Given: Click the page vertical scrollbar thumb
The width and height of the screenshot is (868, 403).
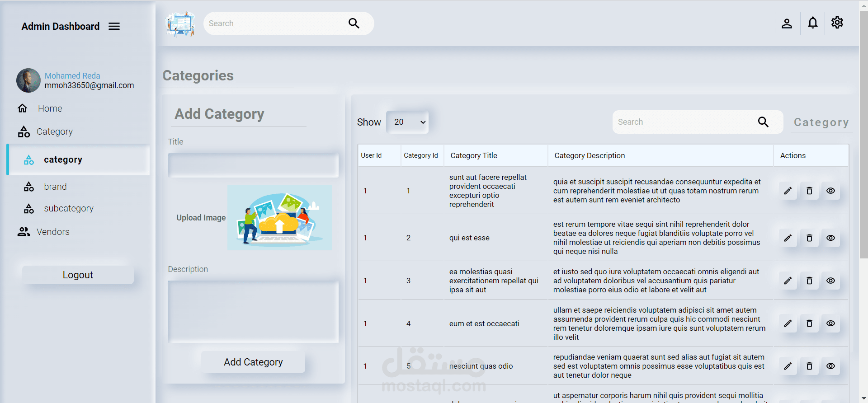Looking at the screenshot, I should (863, 134).
